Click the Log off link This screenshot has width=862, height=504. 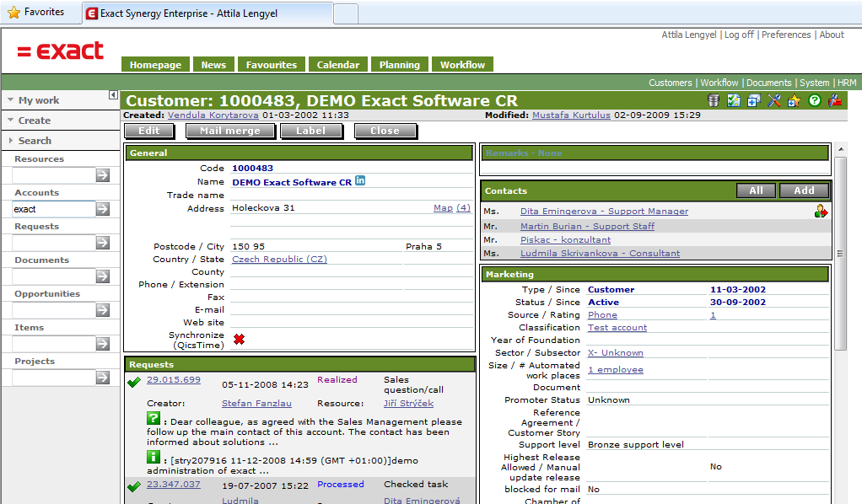point(739,35)
